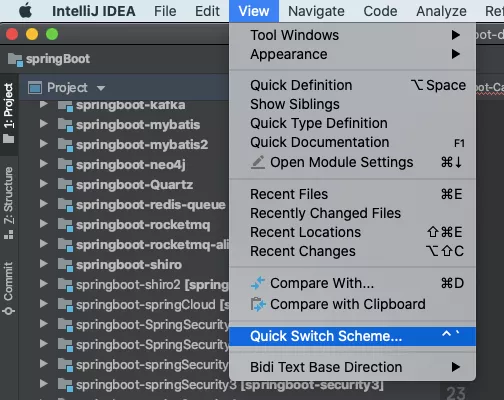Select springboot-neo4j in project tree
504x400 pixels.
point(131,165)
